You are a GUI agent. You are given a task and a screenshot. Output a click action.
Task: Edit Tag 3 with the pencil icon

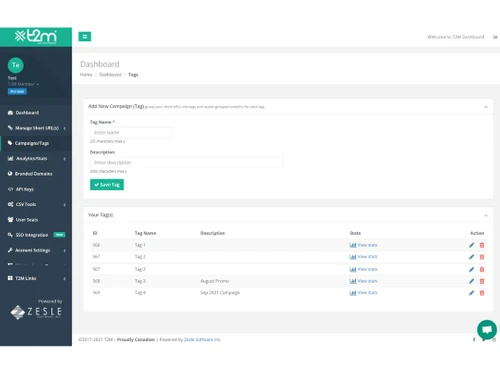471,281
